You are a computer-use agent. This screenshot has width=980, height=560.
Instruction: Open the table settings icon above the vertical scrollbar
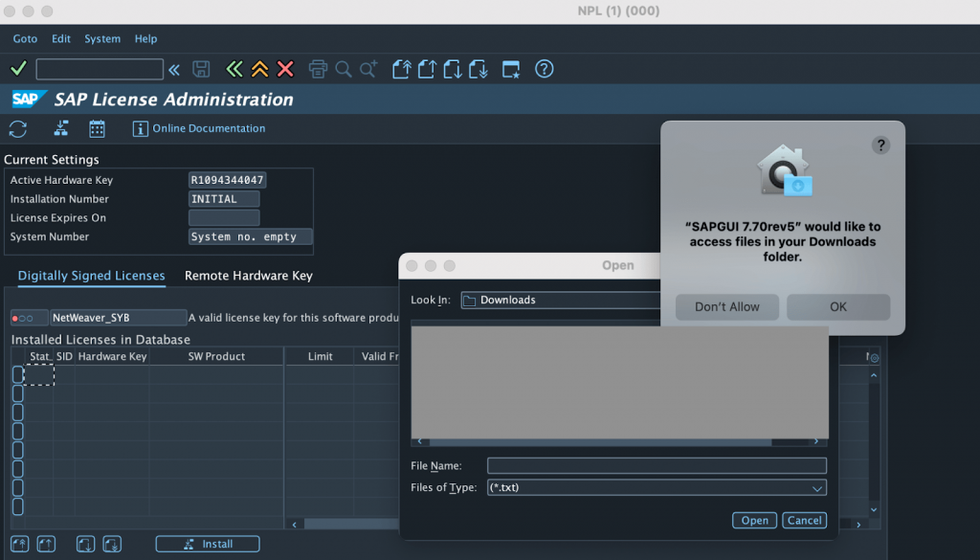pyautogui.click(x=875, y=358)
